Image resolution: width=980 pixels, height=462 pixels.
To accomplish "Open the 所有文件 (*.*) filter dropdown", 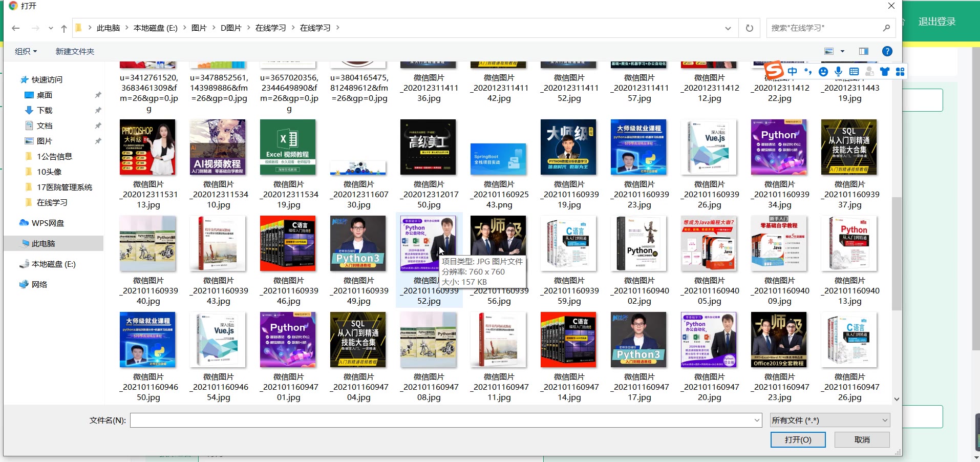I will (830, 420).
